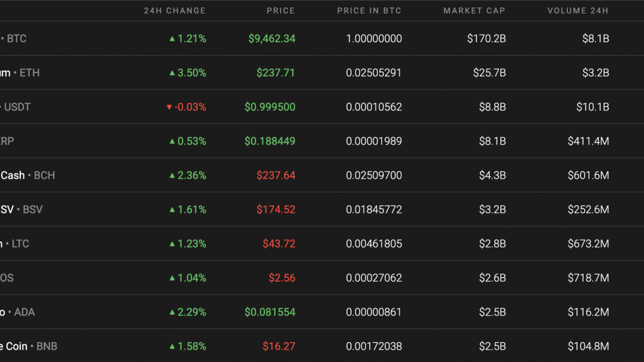Click the $237.71 ETH price
This screenshot has width=644, height=362.
tap(276, 73)
